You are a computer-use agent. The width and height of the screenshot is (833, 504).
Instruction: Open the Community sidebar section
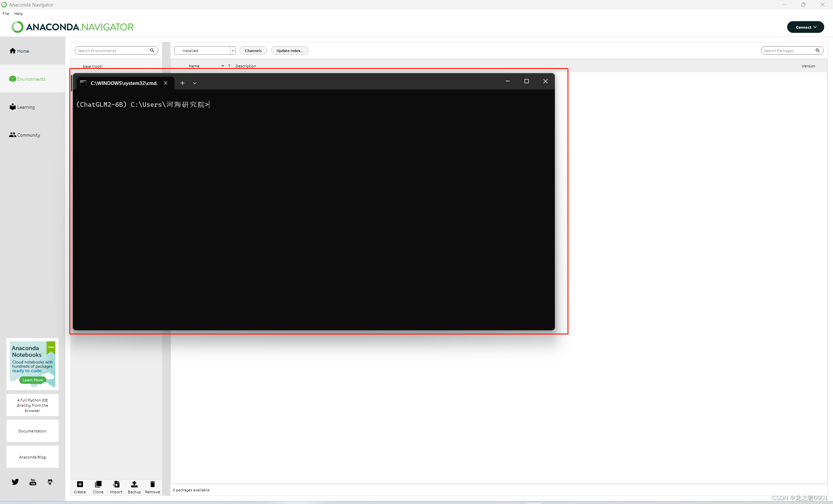25,135
